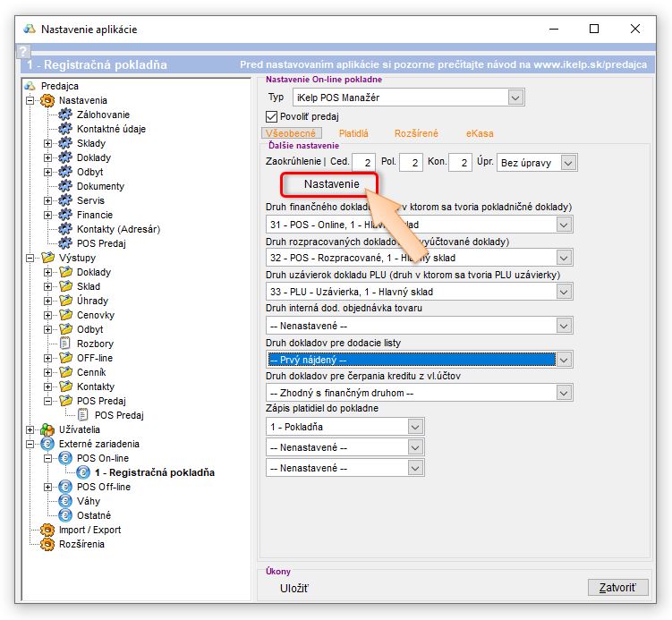Expand the Sklady tree node
The width and height of the screenshot is (672, 620).
tap(48, 143)
